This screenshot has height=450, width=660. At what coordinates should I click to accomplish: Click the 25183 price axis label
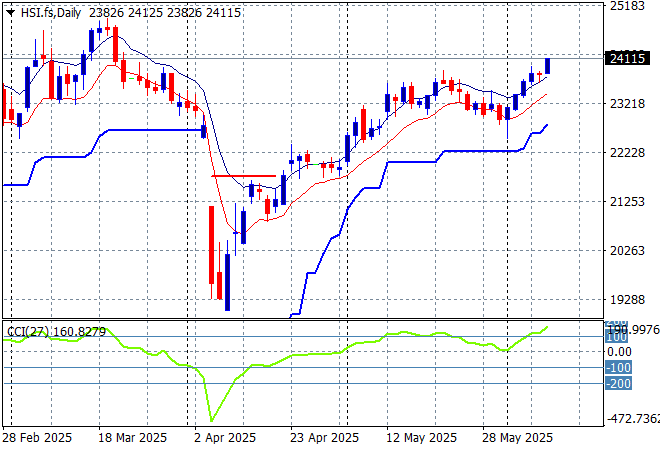pyautogui.click(x=627, y=6)
